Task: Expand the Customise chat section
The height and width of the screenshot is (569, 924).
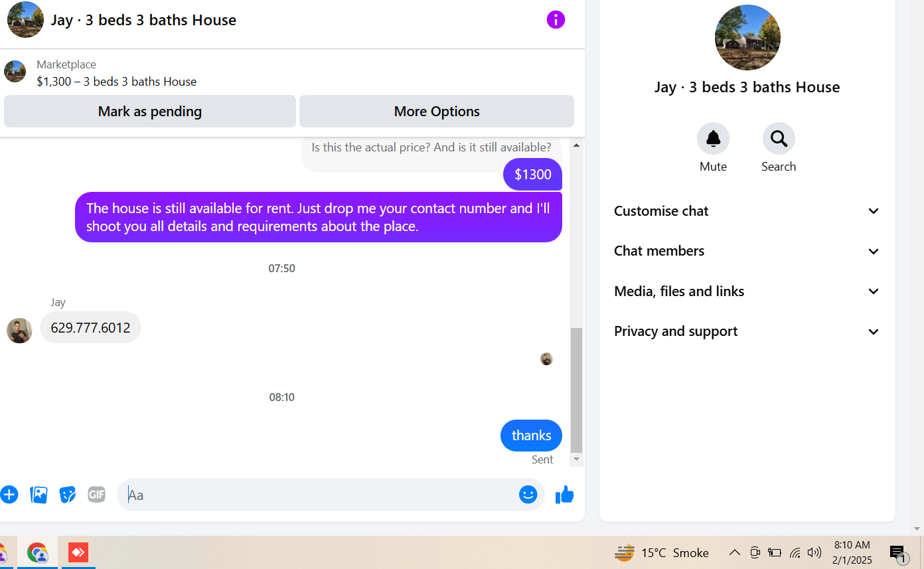Action: [x=747, y=211]
